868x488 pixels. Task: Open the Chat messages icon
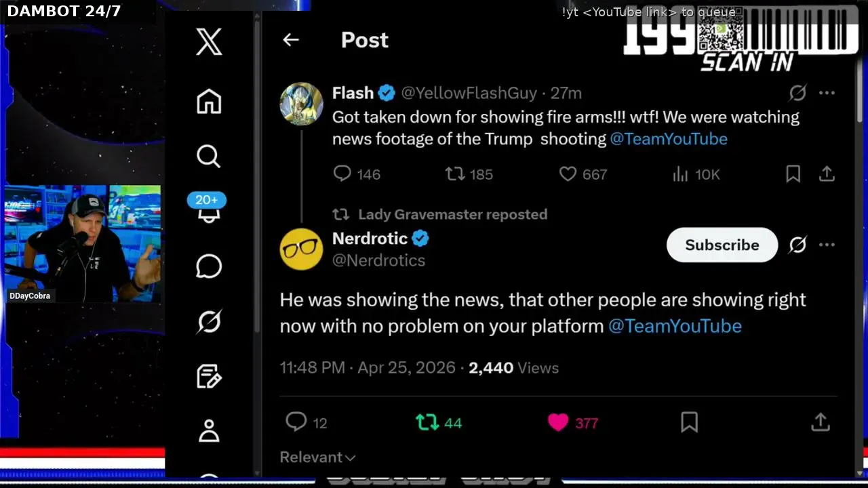(209, 266)
